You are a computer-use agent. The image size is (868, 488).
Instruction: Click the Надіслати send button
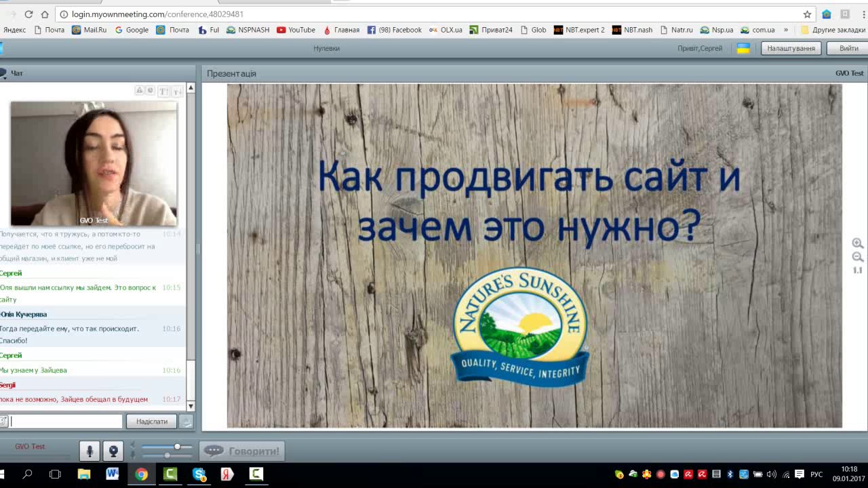152,422
